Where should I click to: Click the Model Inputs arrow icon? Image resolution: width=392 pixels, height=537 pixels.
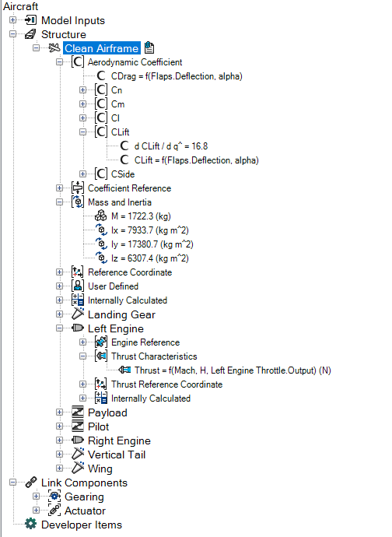point(31,20)
